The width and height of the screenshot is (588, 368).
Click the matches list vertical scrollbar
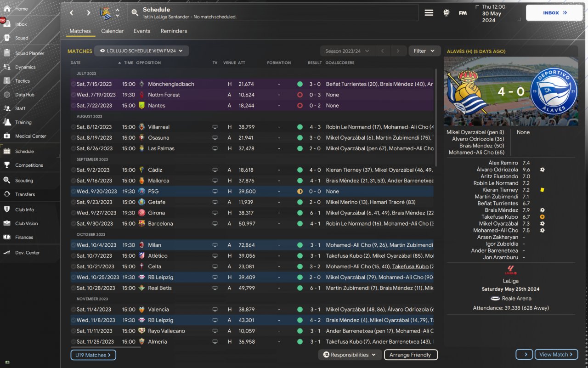click(436, 118)
